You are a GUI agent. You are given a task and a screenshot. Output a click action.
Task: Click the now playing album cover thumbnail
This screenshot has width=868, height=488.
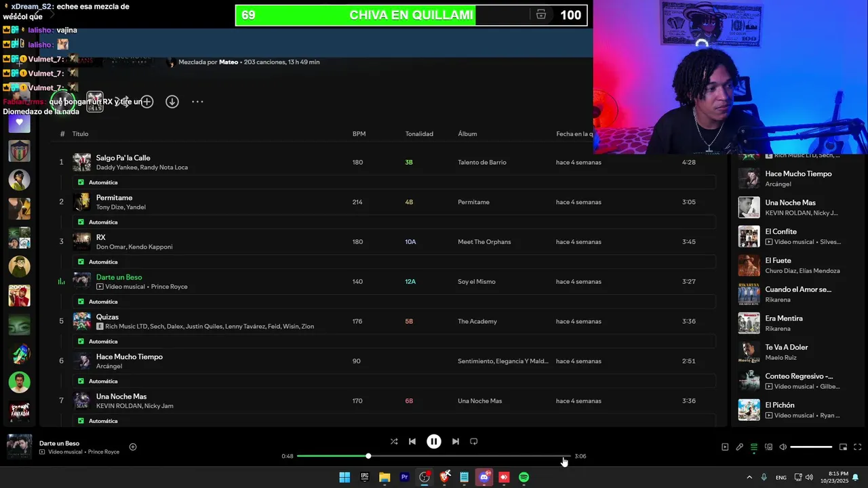(x=19, y=447)
